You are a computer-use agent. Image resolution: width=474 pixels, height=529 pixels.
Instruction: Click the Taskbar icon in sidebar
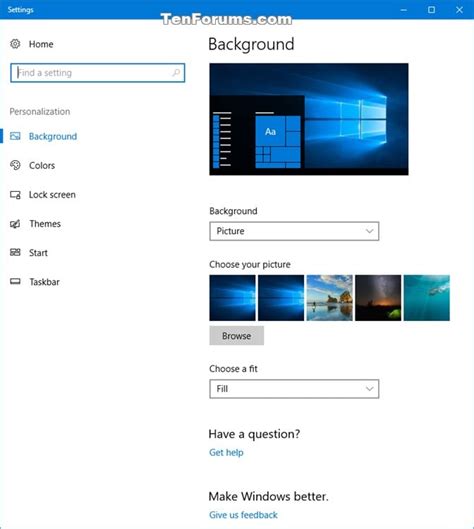(15, 281)
